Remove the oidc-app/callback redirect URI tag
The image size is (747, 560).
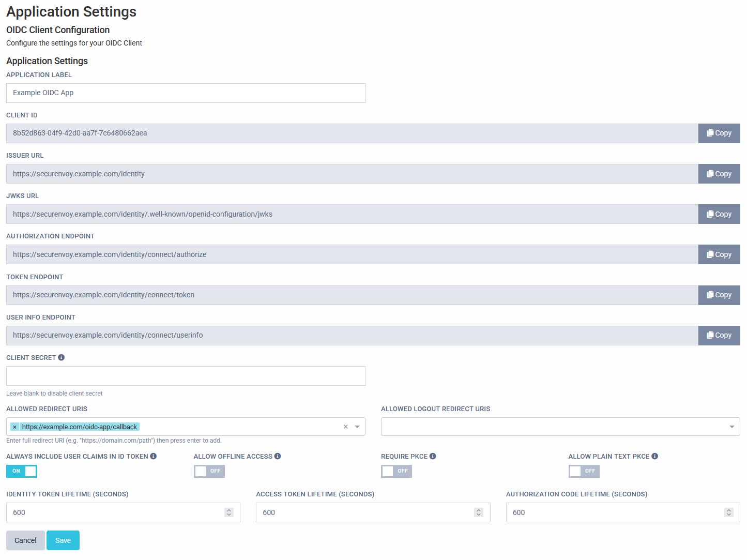click(14, 427)
